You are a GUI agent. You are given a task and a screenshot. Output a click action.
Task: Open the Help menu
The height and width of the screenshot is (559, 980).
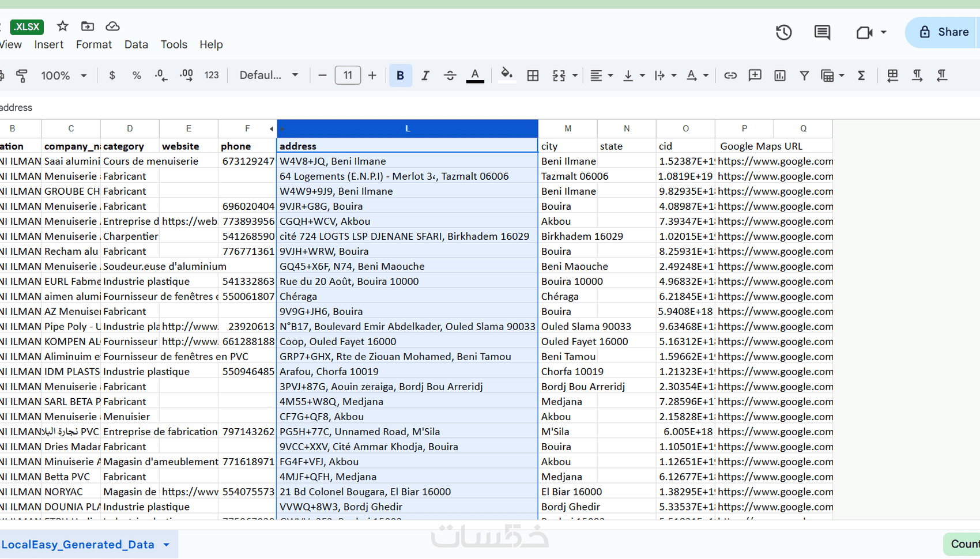coord(211,44)
